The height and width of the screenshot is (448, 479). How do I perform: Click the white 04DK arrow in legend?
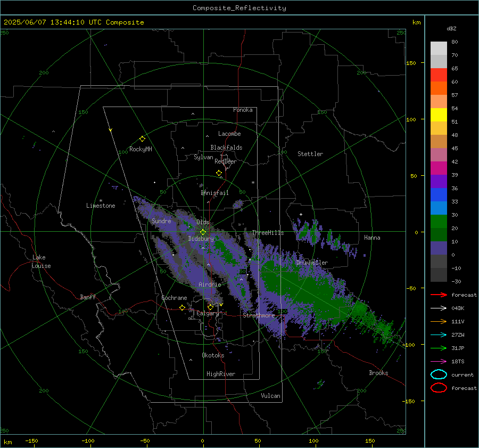pyautogui.click(x=439, y=308)
